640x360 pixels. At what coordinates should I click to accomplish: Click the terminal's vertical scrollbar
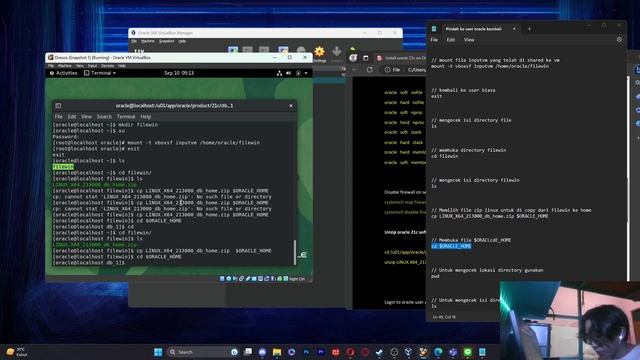(295, 252)
